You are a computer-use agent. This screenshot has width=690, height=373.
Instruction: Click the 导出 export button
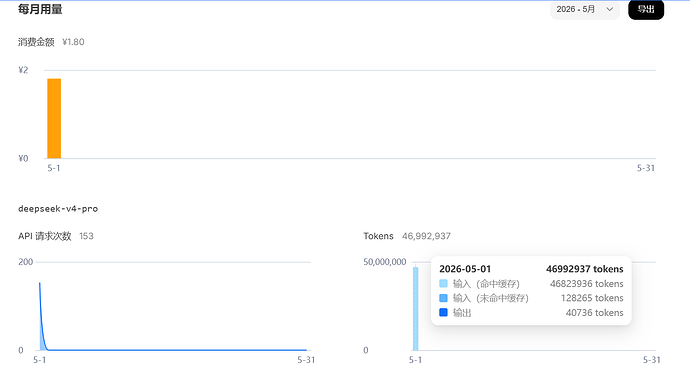[646, 9]
